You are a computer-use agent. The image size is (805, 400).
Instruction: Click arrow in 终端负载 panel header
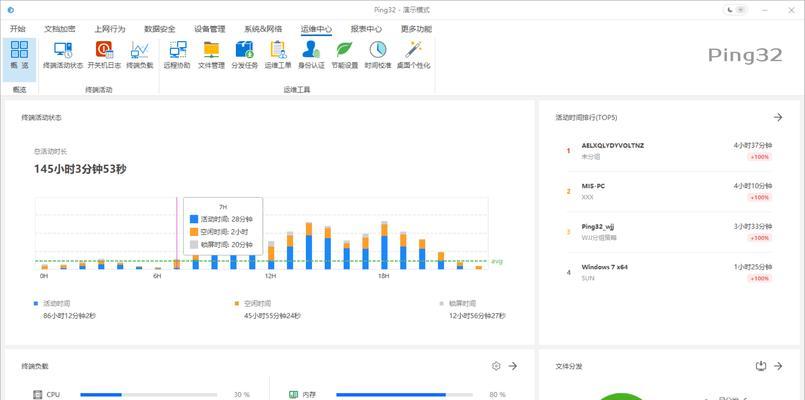(512, 366)
